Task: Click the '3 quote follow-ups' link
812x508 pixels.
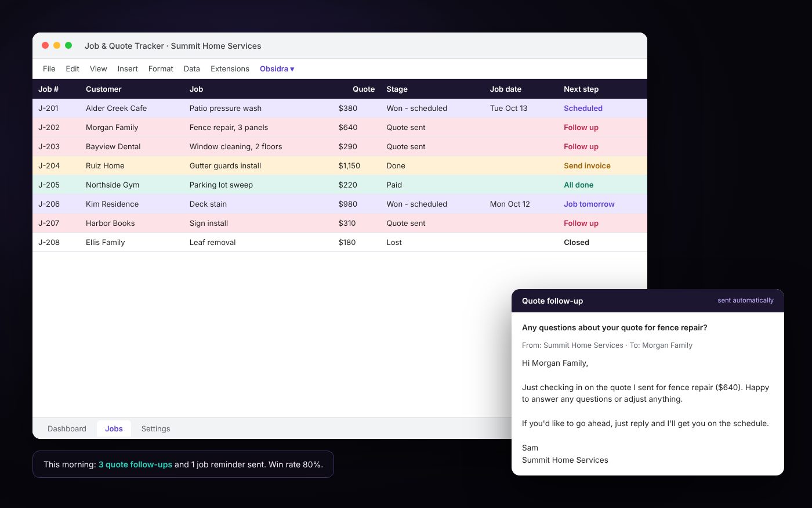Action: 135,464
